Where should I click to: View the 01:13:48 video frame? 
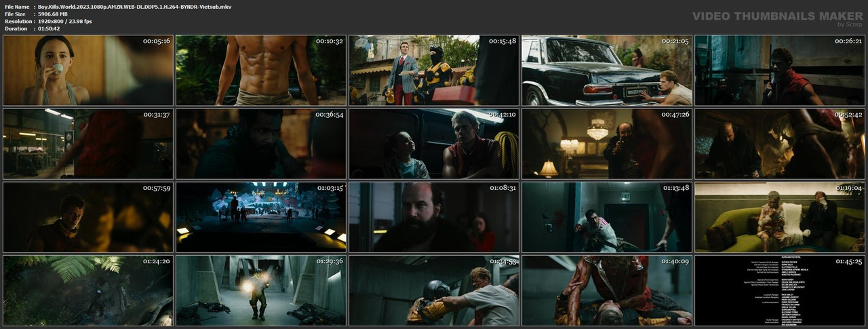tap(607, 217)
